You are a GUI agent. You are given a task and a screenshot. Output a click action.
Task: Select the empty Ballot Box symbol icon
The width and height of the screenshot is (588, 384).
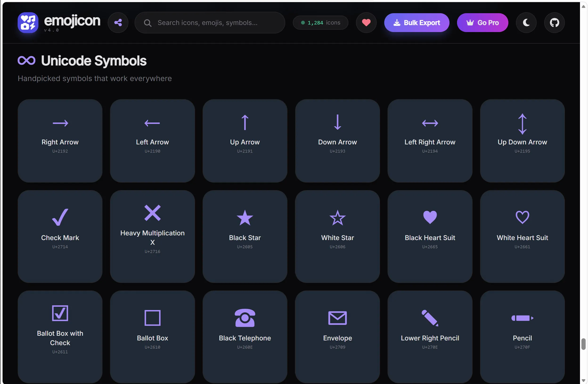point(152,318)
